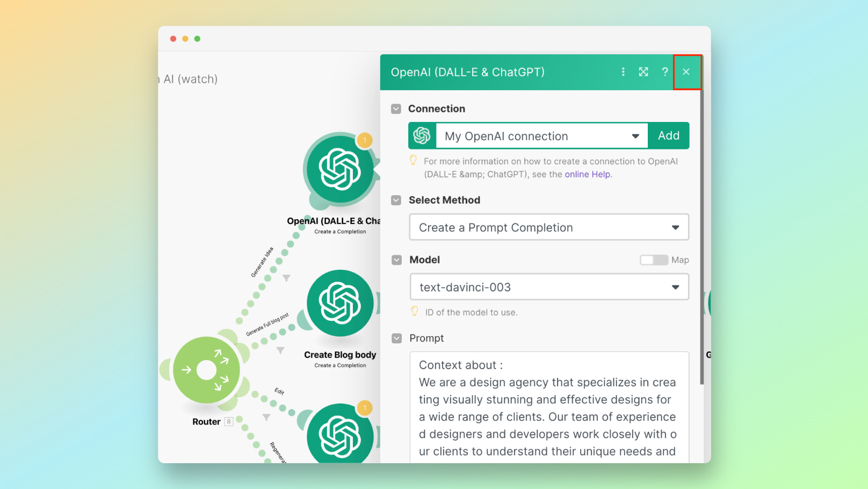Viewport: 868px width, 489px height.
Task: Click the 'Generate Full blog post' route label
Action: click(267, 325)
